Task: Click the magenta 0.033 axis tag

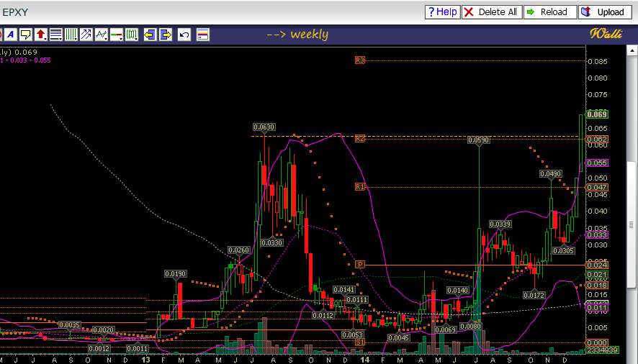Action: click(597, 235)
